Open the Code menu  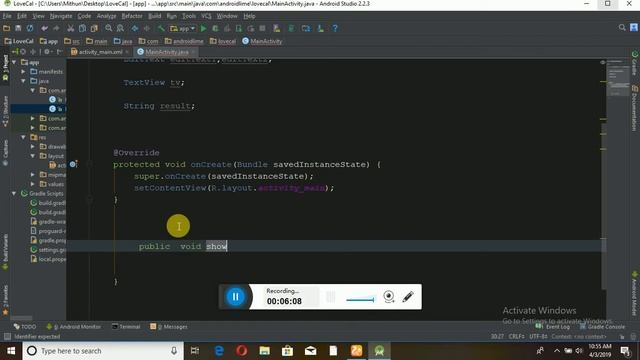84,16
